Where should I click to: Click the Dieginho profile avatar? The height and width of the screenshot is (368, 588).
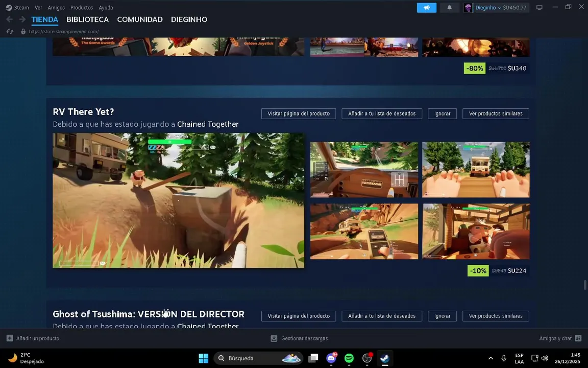click(x=468, y=8)
